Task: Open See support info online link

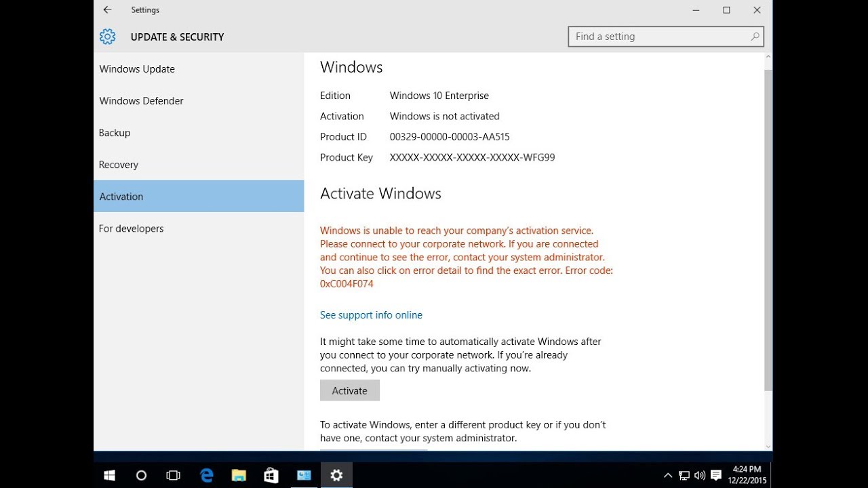Action: pyautogui.click(x=371, y=315)
